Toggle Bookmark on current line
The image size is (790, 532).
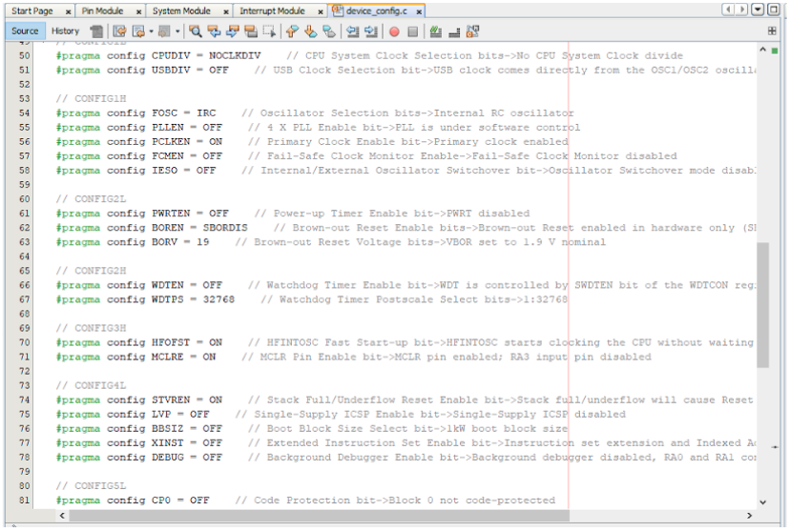point(329,31)
